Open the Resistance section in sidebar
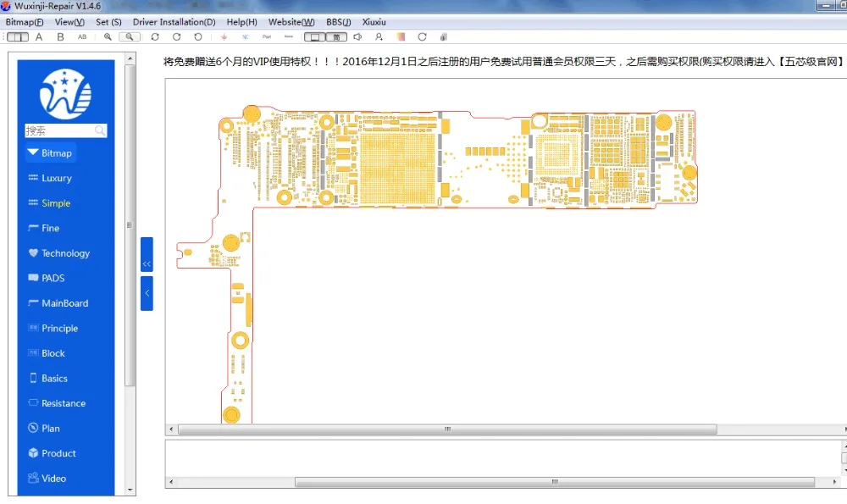847x504 pixels. (x=63, y=403)
